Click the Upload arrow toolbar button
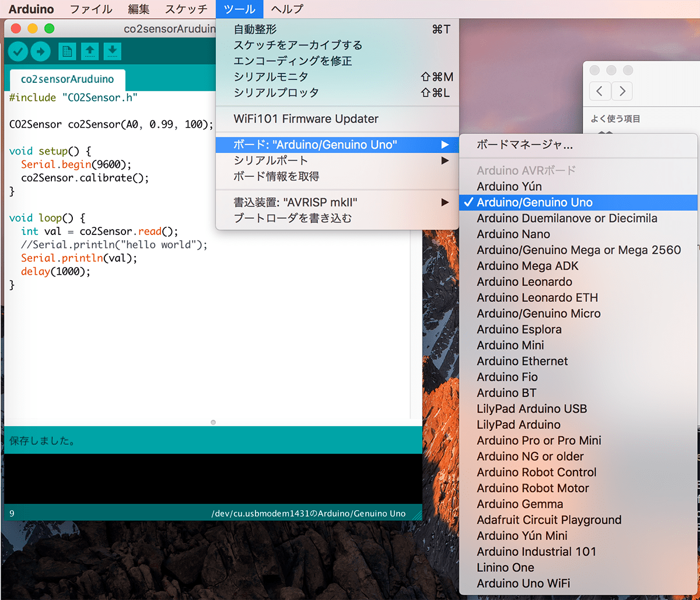Image resolution: width=700 pixels, height=600 pixels. [41, 52]
